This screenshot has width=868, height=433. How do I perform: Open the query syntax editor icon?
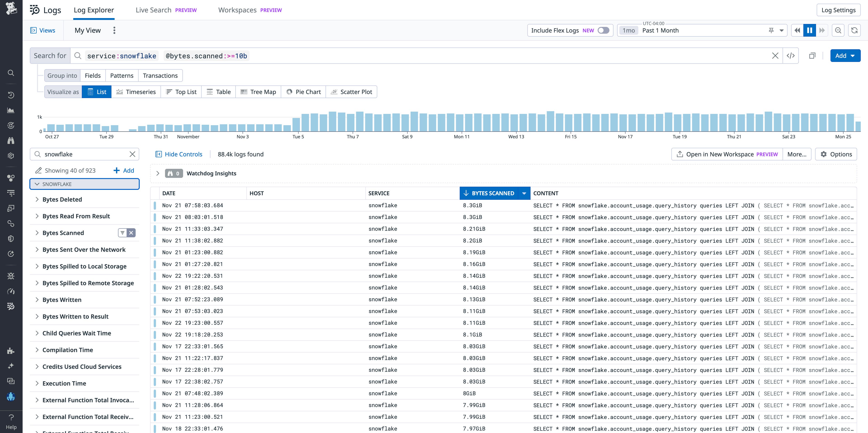point(791,56)
